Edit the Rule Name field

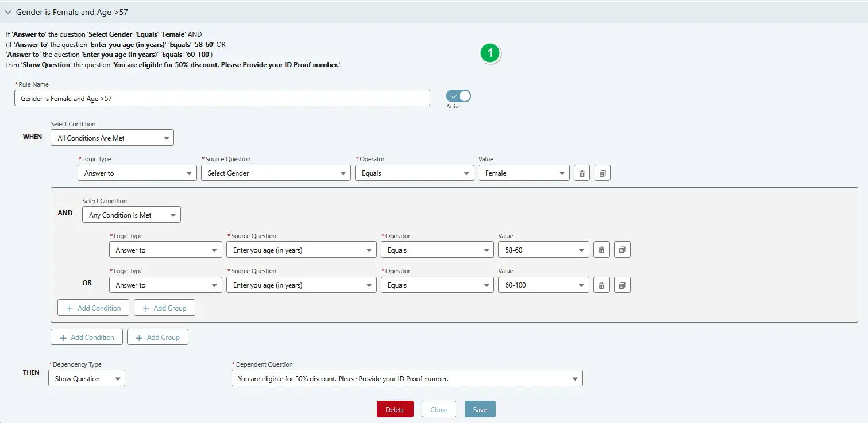pyautogui.click(x=222, y=98)
